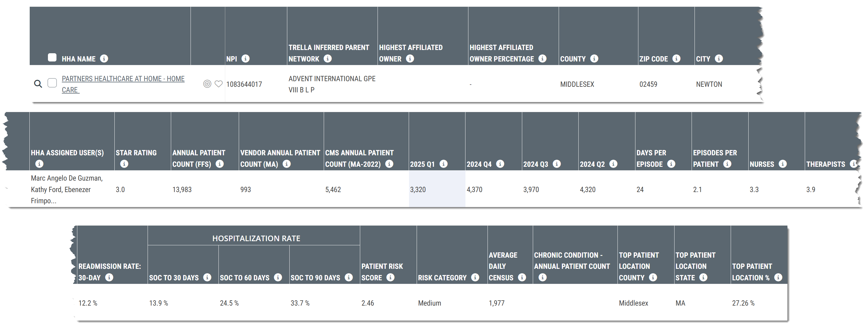Screen dimensions: 868x325
Task: Click the assigned users cell for Marc Angelo
Action: tap(67, 189)
